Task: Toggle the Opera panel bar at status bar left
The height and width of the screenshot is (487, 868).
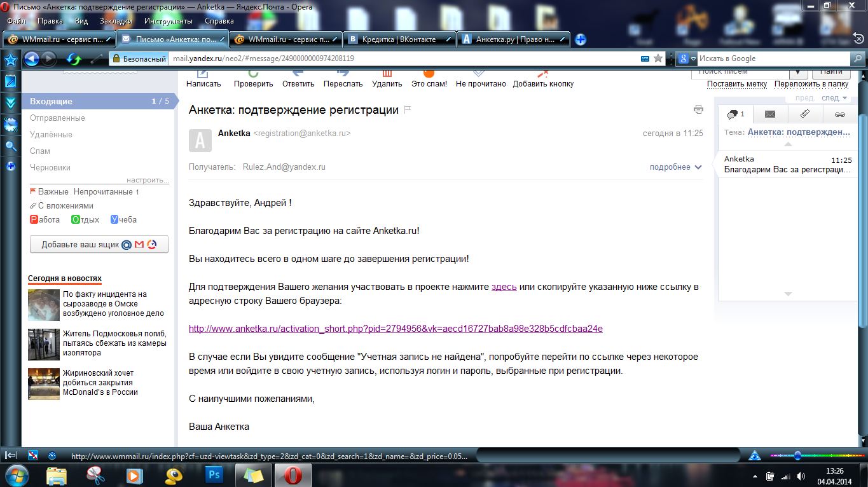Action: coord(11,455)
